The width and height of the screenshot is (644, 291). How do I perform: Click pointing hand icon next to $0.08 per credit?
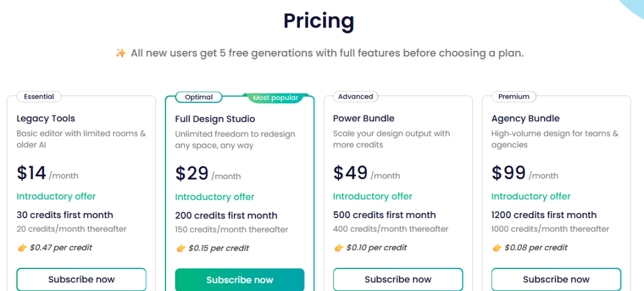click(x=497, y=248)
